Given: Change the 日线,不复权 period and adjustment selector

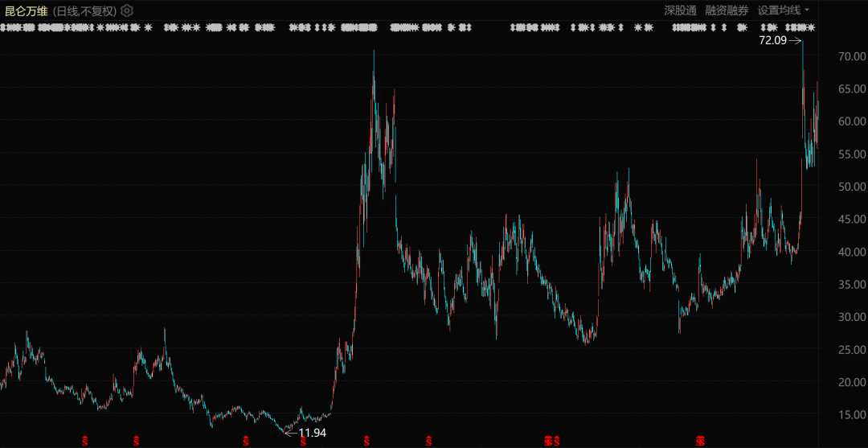Looking at the screenshot, I should [85, 10].
